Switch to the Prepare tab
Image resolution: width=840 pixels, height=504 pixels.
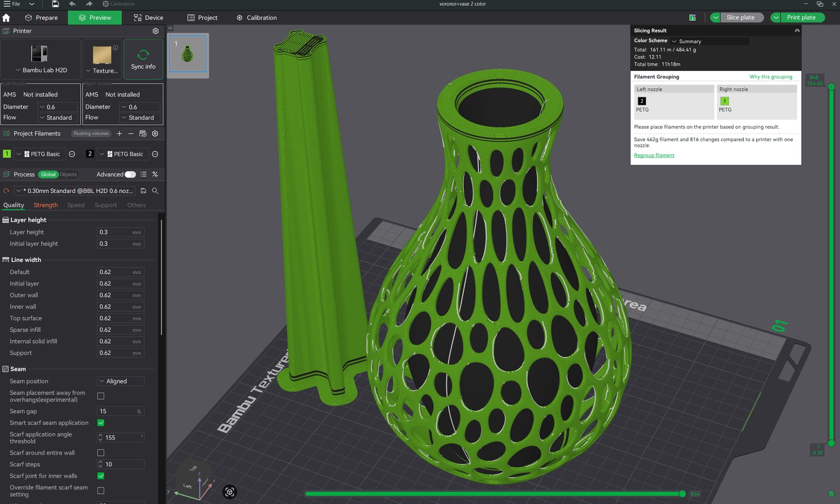(41, 17)
